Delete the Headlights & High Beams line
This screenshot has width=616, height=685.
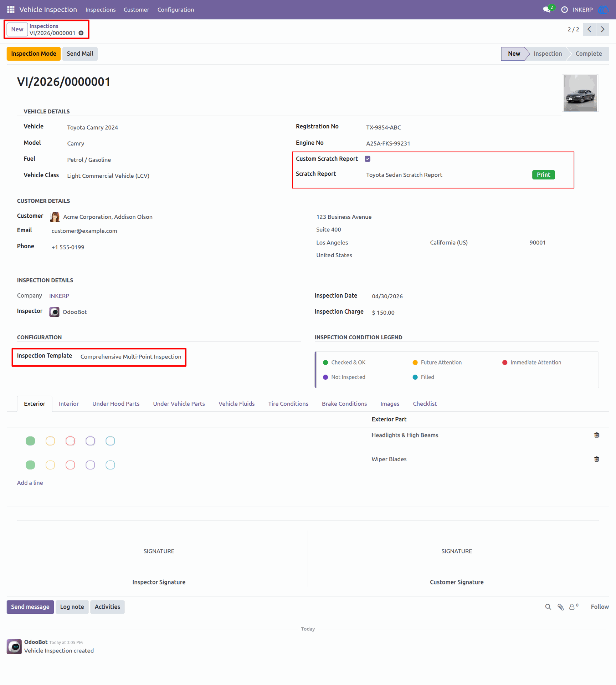point(596,435)
